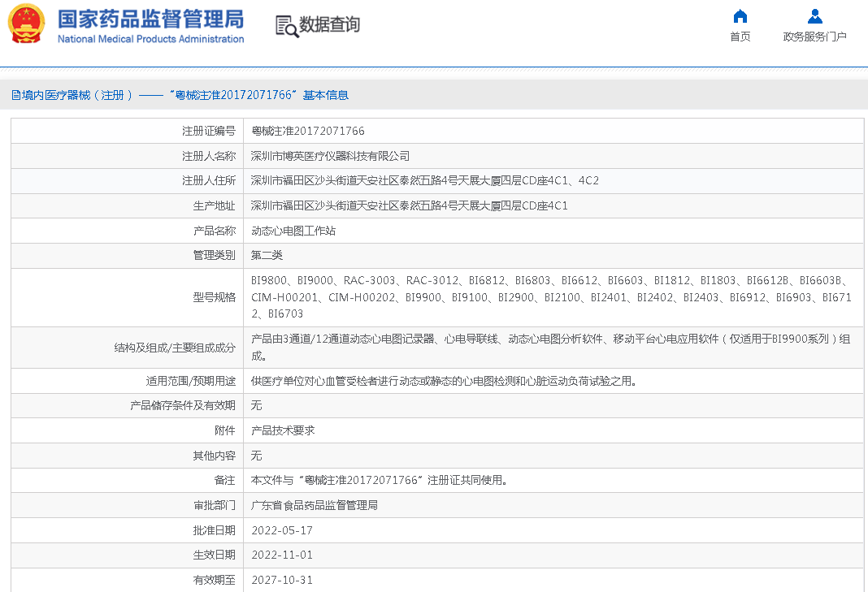Select the approving department 广东省食品药品监督管理局
Image resolution: width=868 pixels, height=592 pixels.
(315, 505)
